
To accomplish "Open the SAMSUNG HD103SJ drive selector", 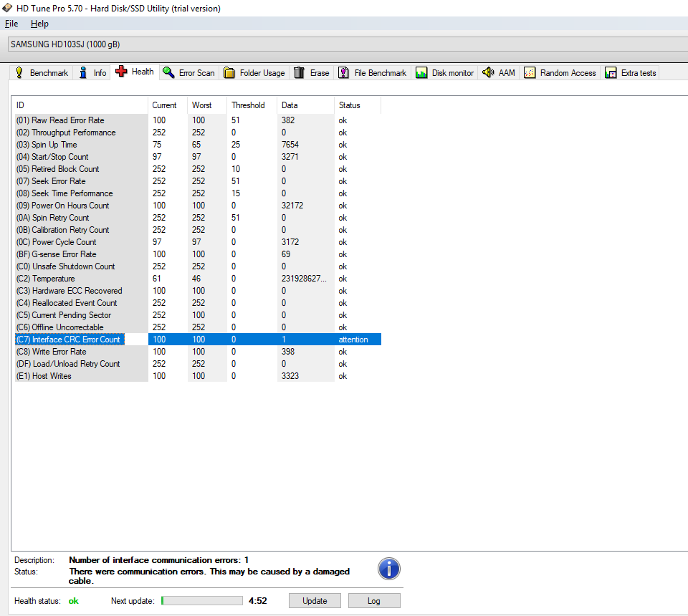I will [x=344, y=44].
